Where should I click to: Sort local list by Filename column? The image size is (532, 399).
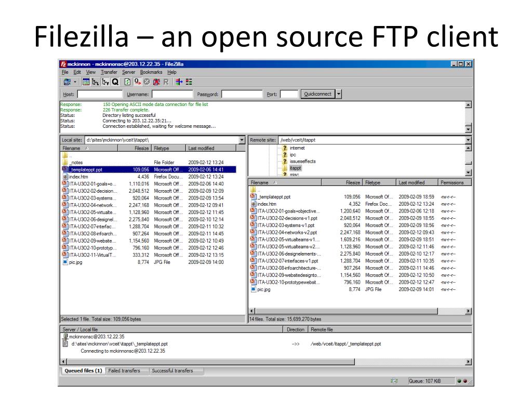click(89, 148)
